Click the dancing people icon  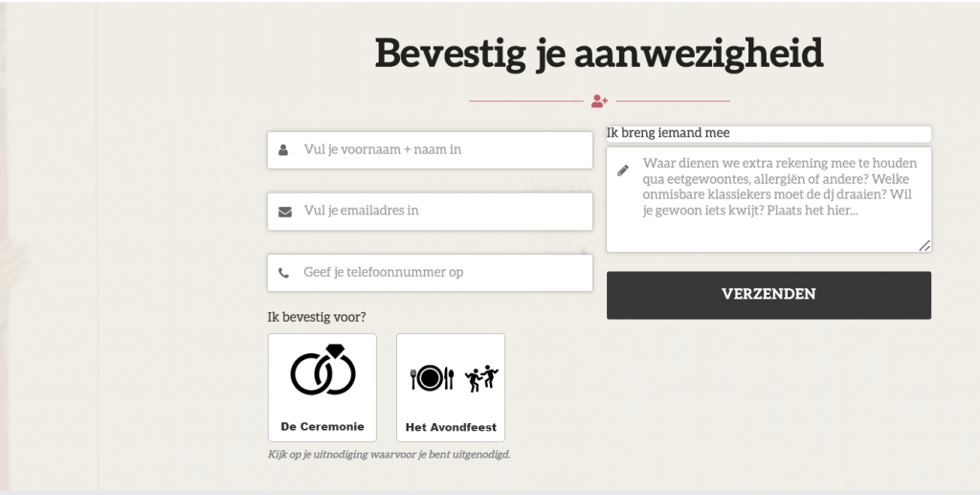(x=481, y=378)
